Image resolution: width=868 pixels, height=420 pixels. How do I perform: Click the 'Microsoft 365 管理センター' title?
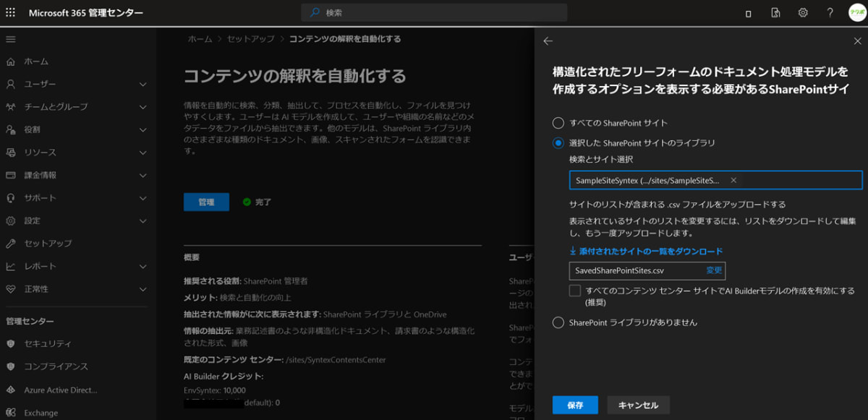point(86,13)
